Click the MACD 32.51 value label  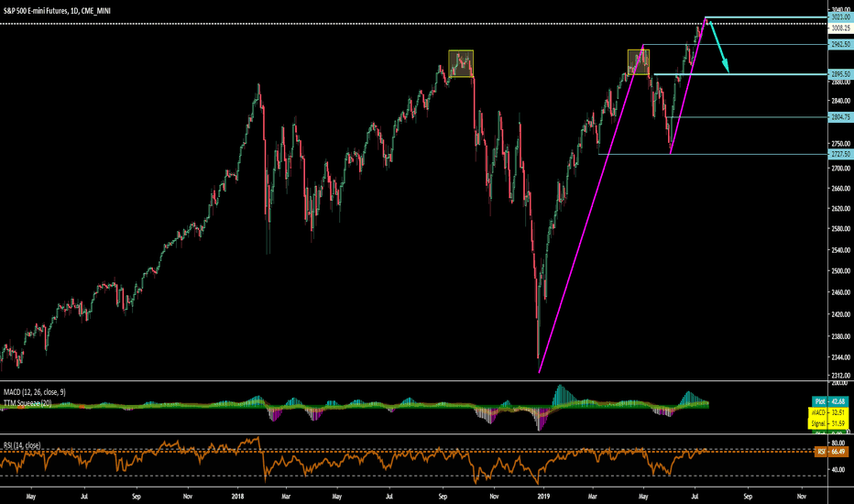(830, 412)
